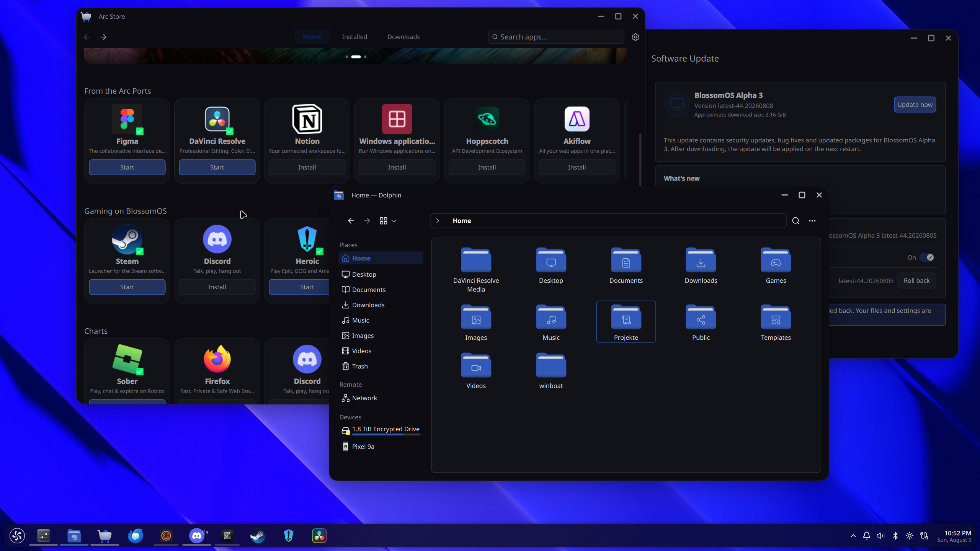The height and width of the screenshot is (551, 980).
Task: Install Notion
Action: point(307,167)
